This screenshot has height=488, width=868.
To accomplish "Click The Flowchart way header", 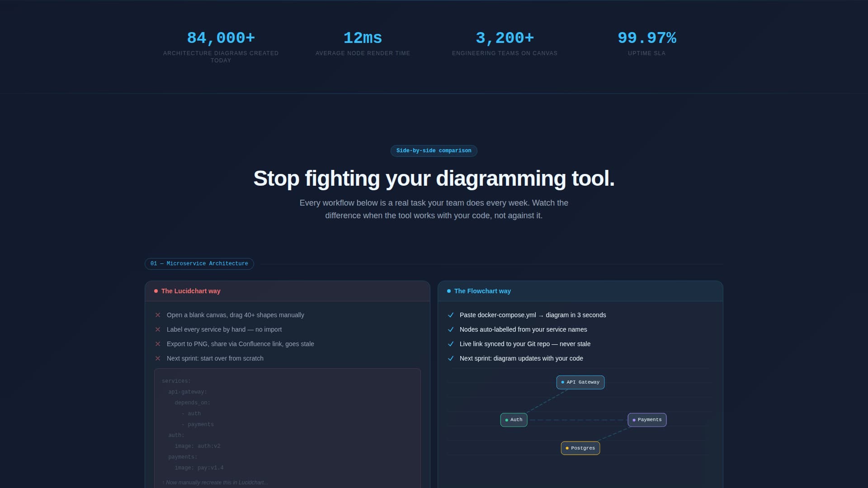I will point(580,291).
